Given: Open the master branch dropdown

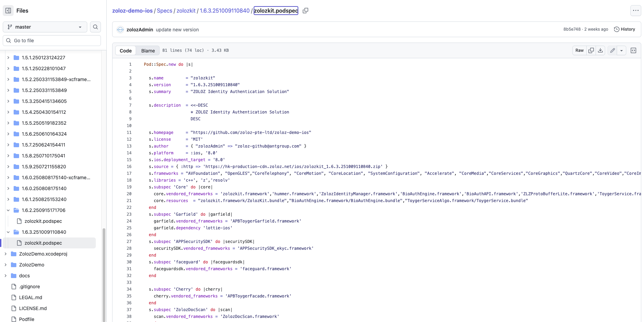Looking at the screenshot, I should [x=45, y=27].
